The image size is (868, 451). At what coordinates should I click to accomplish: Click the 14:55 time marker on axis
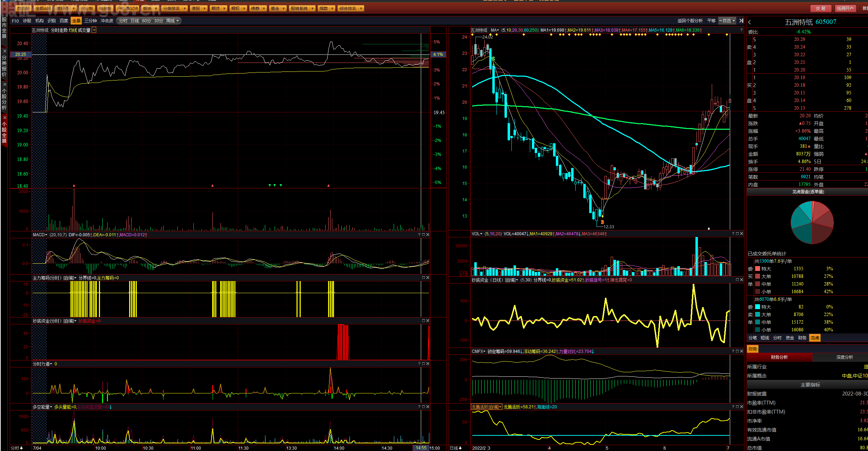click(421, 448)
